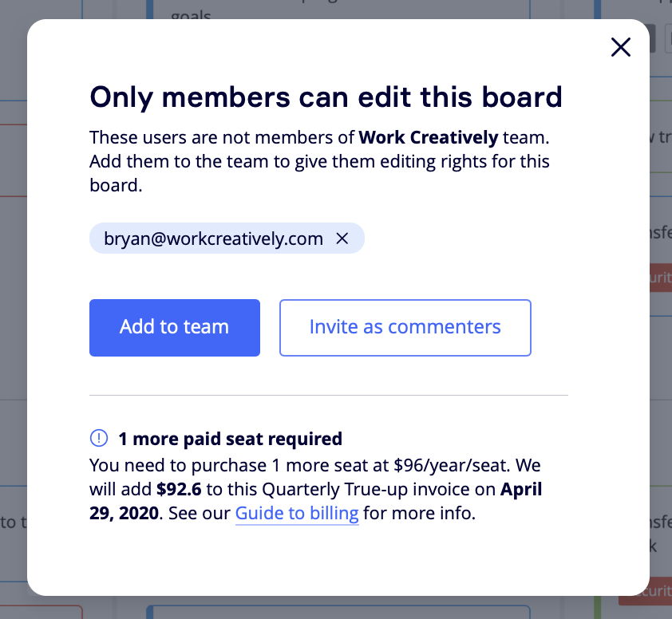
Task: Remove bryan@workcreatively.com chip using its x
Action: point(342,239)
